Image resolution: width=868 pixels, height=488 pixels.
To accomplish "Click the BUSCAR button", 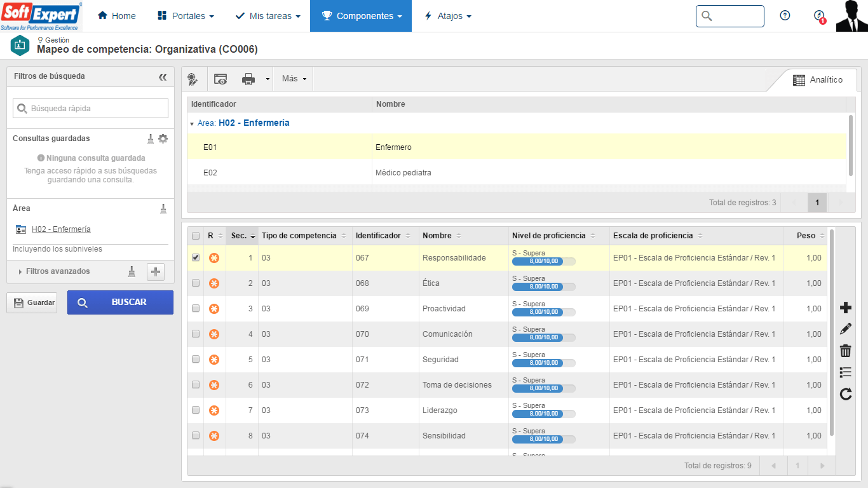I will pyautogui.click(x=120, y=302).
